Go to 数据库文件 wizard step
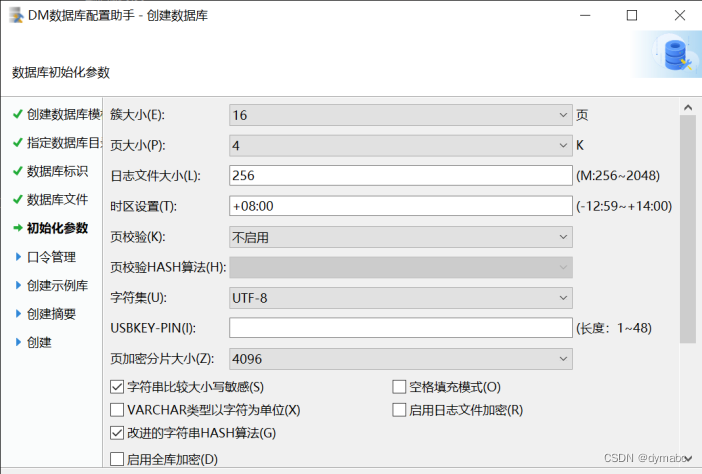The image size is (702, 474). click(57, 200)
